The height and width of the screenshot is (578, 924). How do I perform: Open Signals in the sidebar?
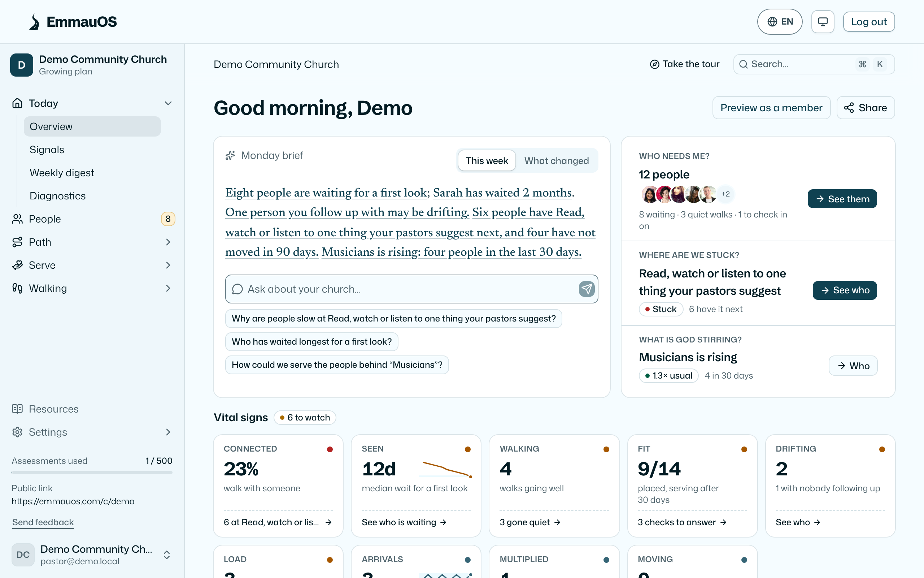click(92, 150)
